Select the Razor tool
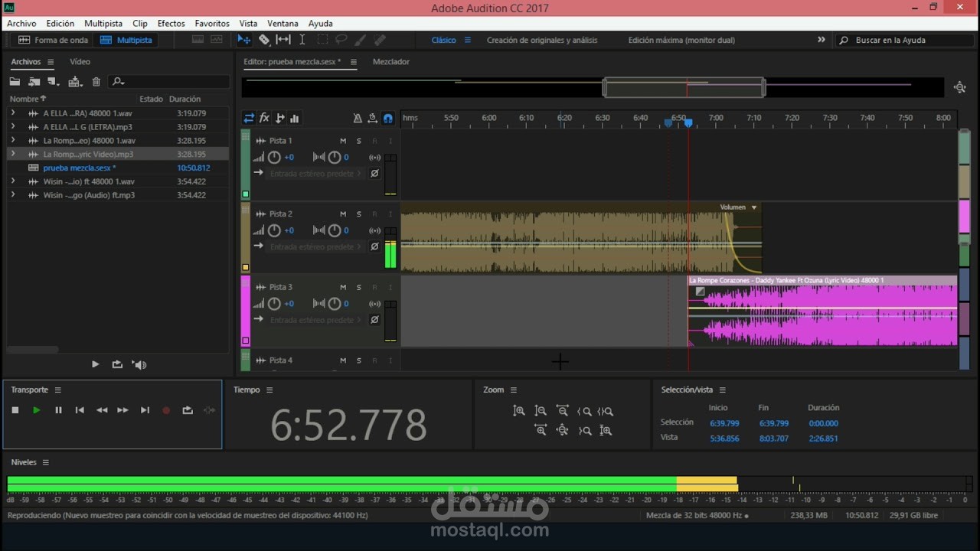This screenshot has width=980, height=551. (264, 40)
